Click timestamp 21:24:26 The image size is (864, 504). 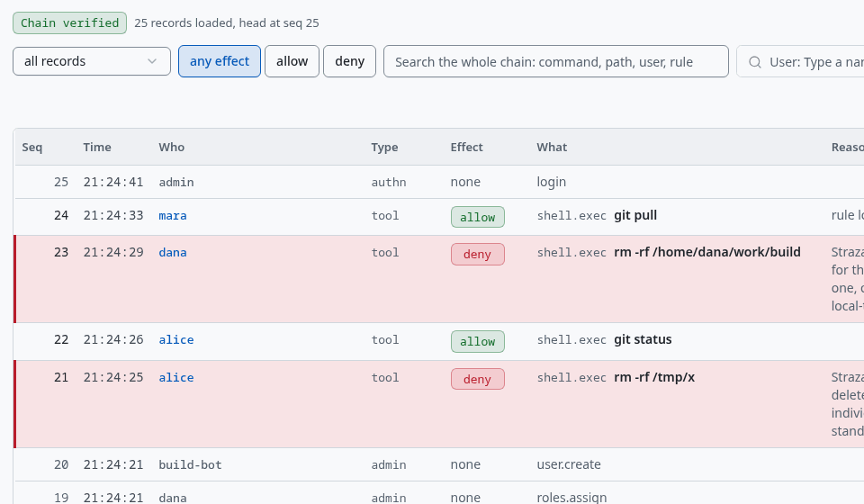(113, 340)
